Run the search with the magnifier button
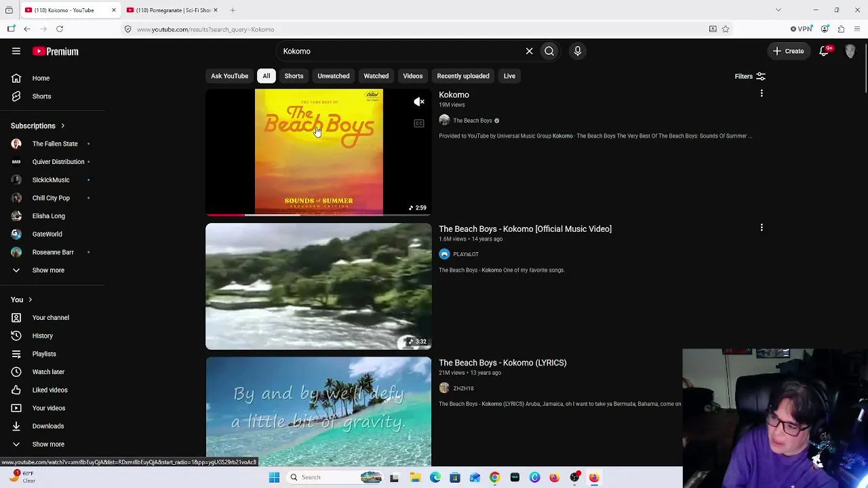The height and width of the screenshot is (488, 868). [549, 52]
